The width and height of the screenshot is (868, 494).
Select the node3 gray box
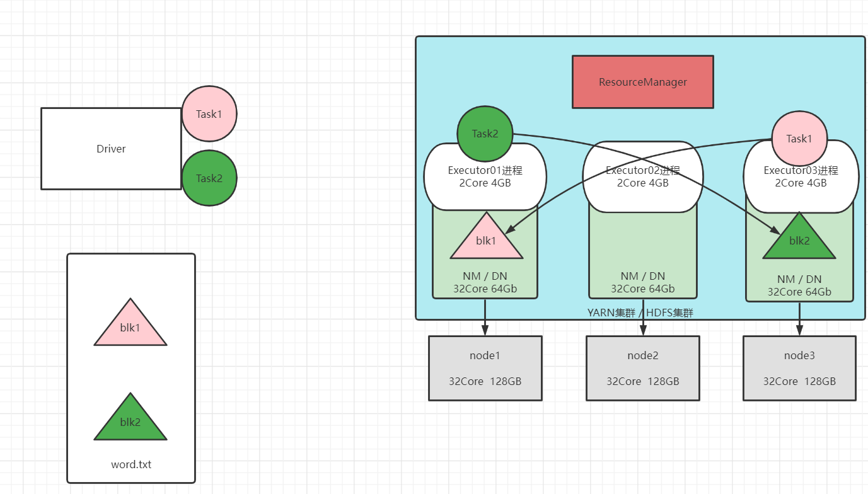coord(799,368)
